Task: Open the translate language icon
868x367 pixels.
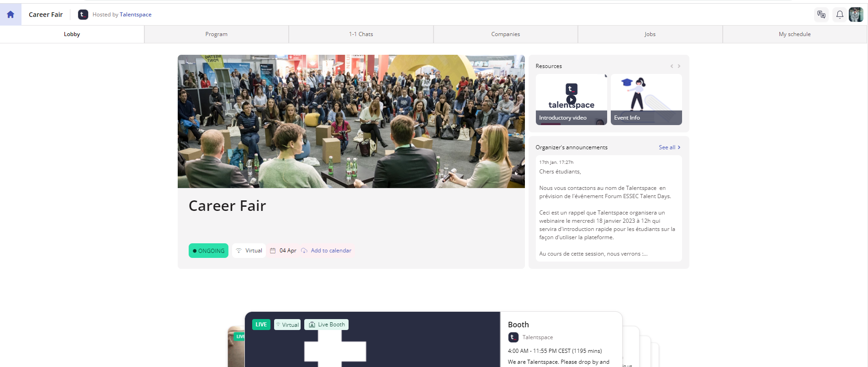Action: pyautogui.click(x=821, y=15)
